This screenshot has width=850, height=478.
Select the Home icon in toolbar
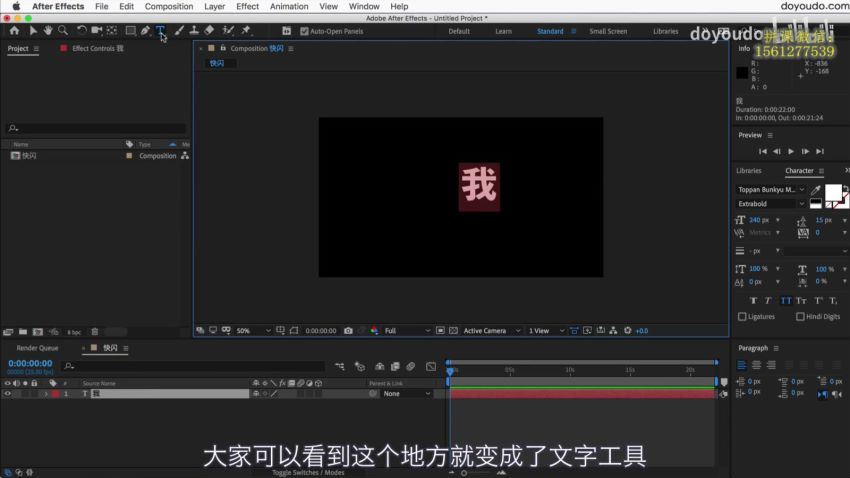14,31
